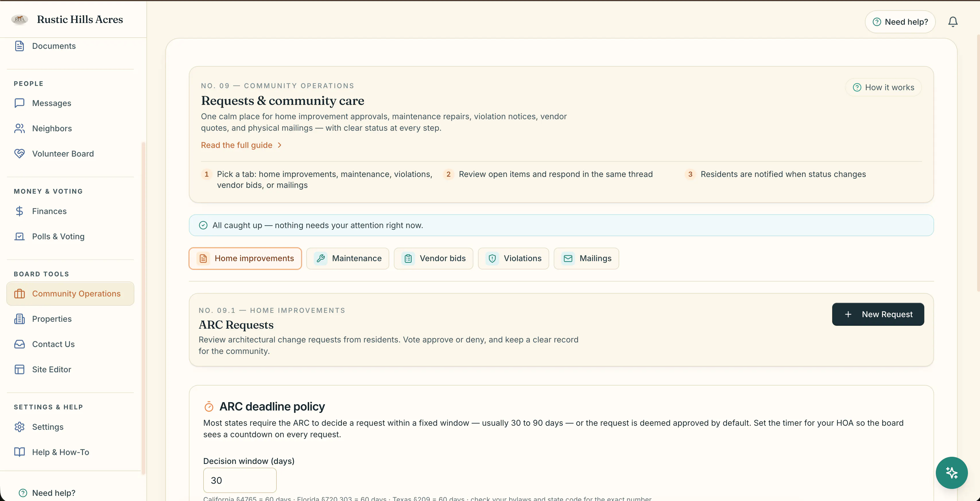
Task: Open Site Editor from the sidebar
Action: (70, 370)
